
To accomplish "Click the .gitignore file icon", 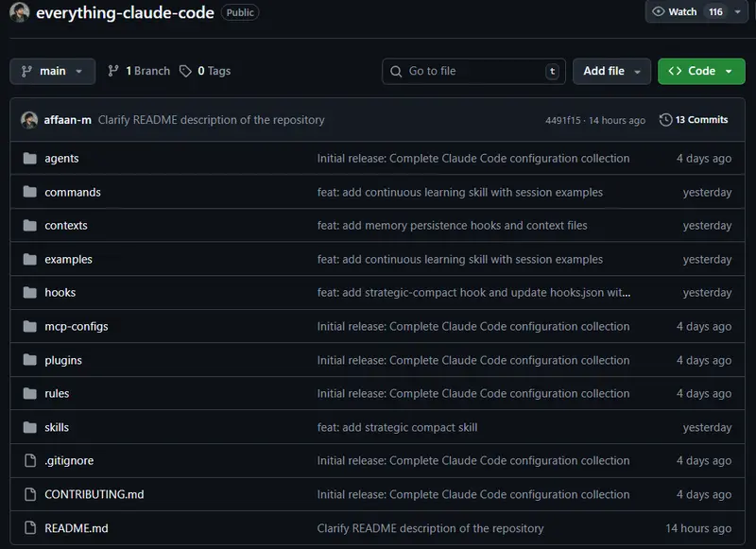I will click(29, 460).
